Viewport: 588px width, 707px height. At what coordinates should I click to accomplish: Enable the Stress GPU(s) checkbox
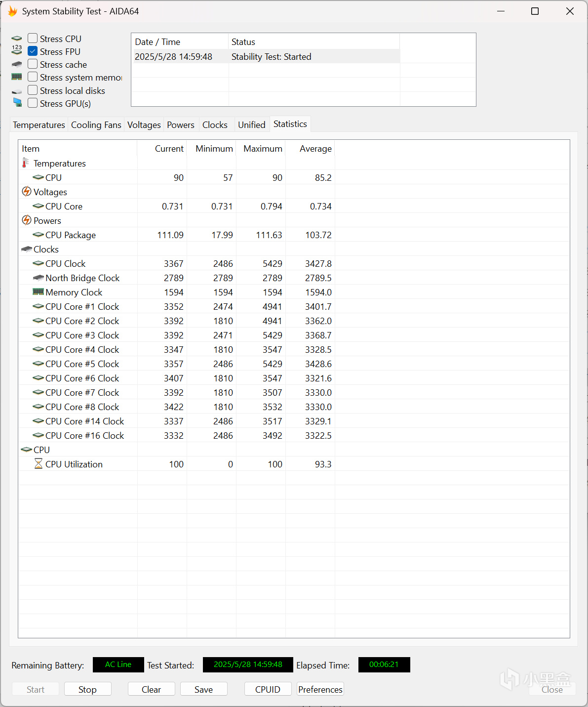[33, 103]
